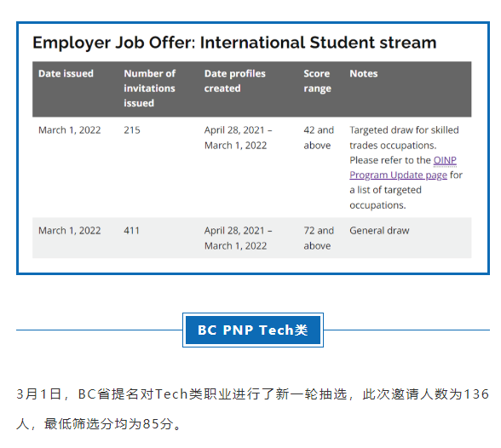
Task: Select the Date issued column header
Action: pyautogui.click(x=66, y=73)
